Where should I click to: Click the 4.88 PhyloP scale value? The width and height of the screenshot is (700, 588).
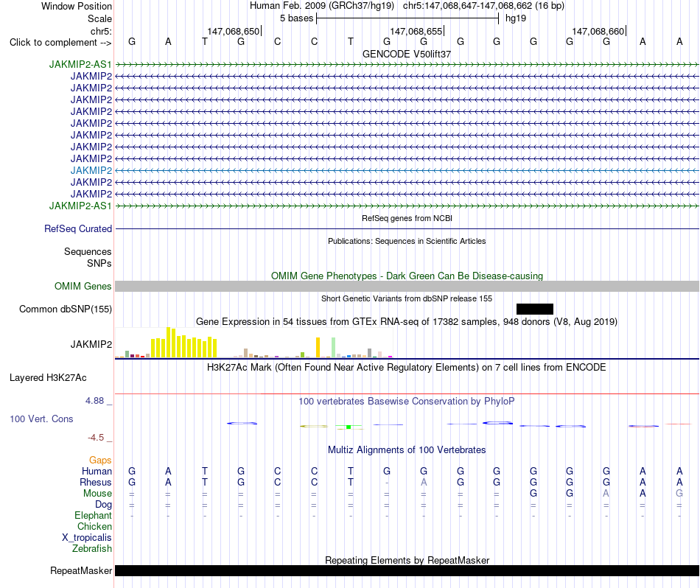click(94, 401)
